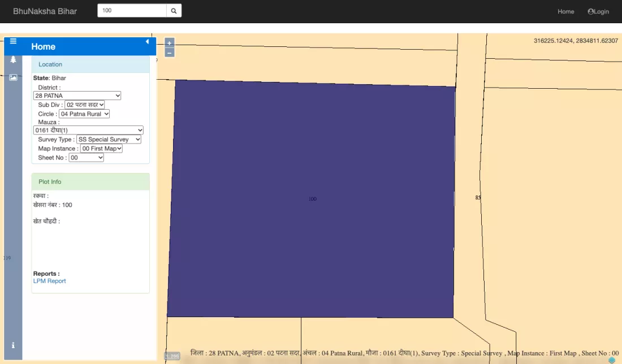Zoom in the map with plus button
Image resolution: width=622 pixels, height=364 pixels.
170,43
